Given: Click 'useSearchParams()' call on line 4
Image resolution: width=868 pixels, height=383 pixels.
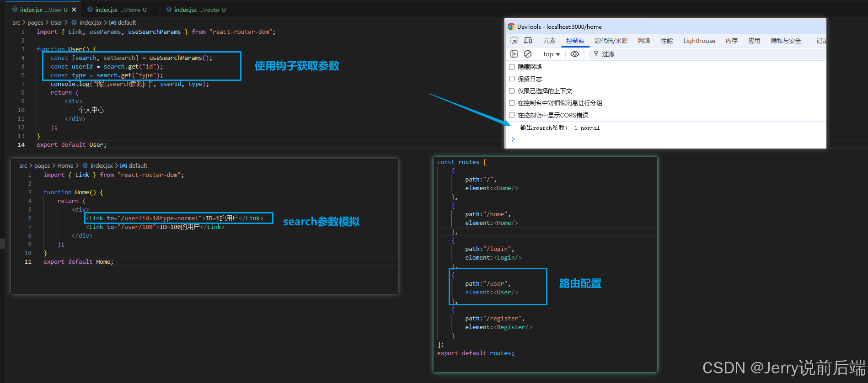Looking at the screenshot, I should 179,58.
